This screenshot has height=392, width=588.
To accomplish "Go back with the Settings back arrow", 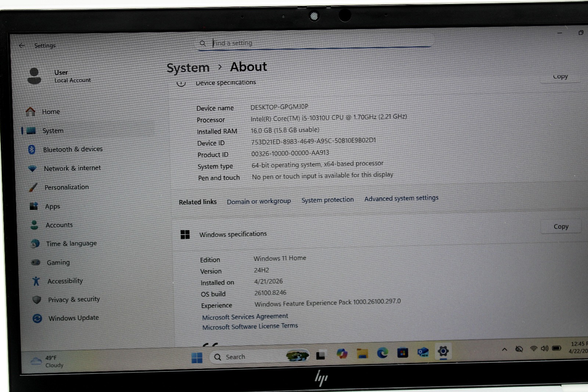I will tap(22, 46).
